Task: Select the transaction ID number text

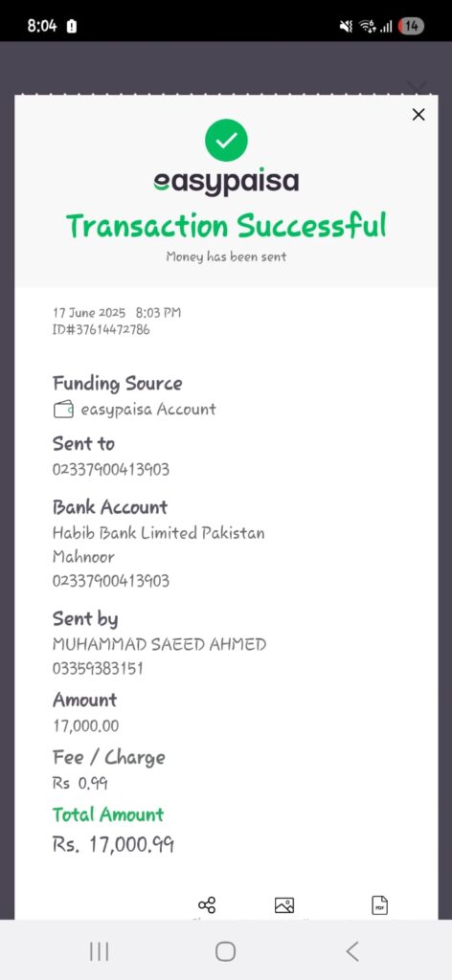Action: (x=102, y=329)
